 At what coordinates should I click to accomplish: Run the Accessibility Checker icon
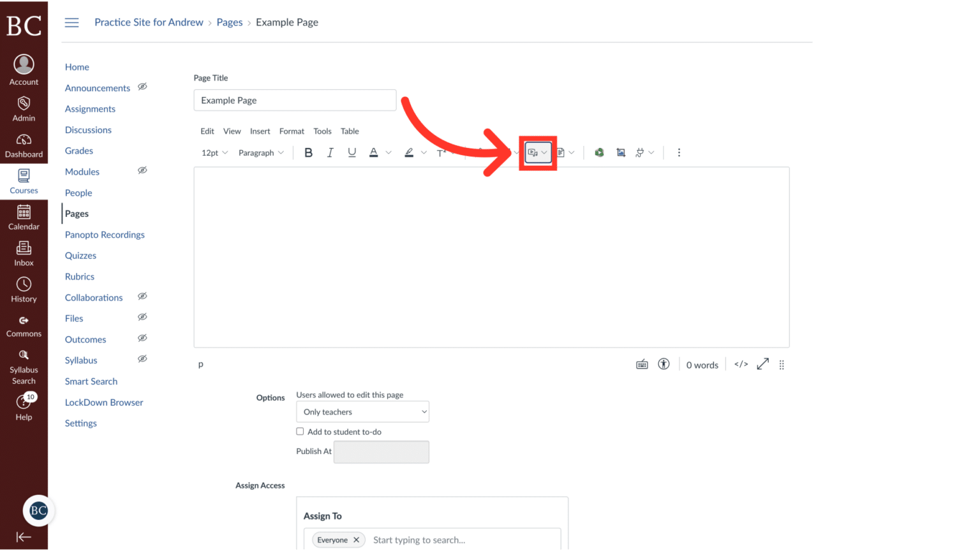tap(664, 364)
